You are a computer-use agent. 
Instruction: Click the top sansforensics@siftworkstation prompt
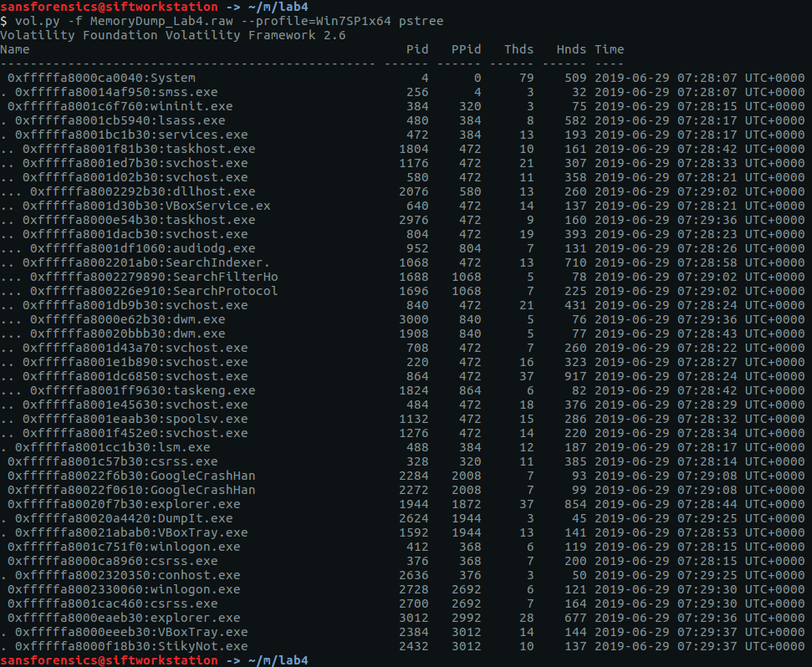[109, 7]
